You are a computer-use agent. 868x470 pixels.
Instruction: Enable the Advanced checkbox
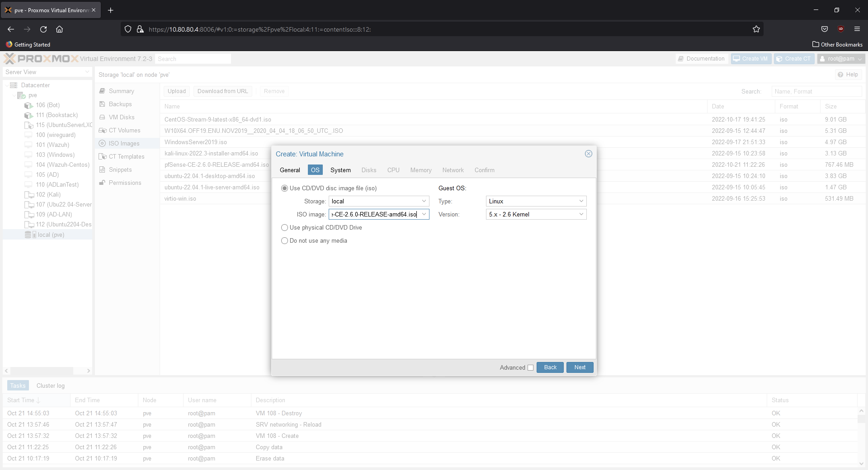coord(530,368)
